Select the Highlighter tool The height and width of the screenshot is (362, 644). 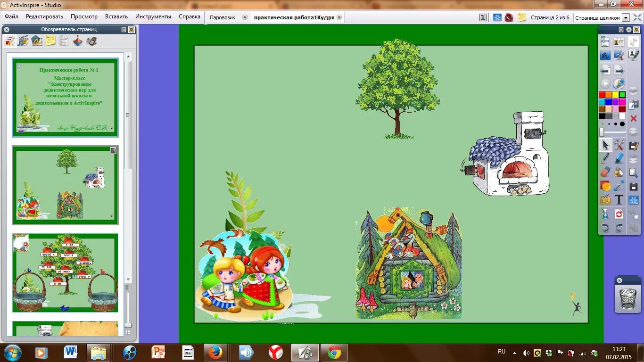[x=619, y=158]
